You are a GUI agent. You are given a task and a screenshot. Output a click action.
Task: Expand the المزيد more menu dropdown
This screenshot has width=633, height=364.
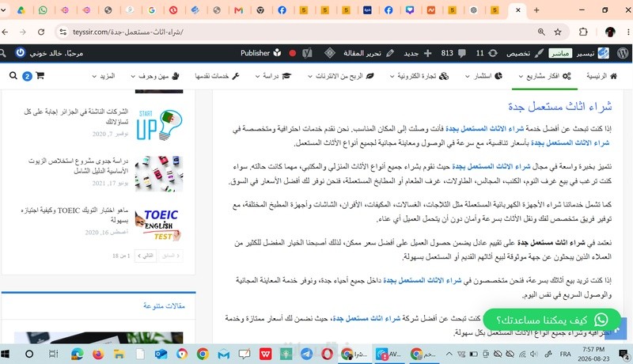click(104, 76)
